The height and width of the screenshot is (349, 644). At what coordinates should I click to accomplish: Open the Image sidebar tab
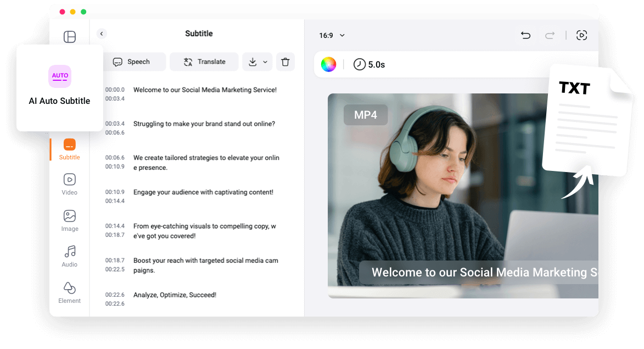pos(69,221)
